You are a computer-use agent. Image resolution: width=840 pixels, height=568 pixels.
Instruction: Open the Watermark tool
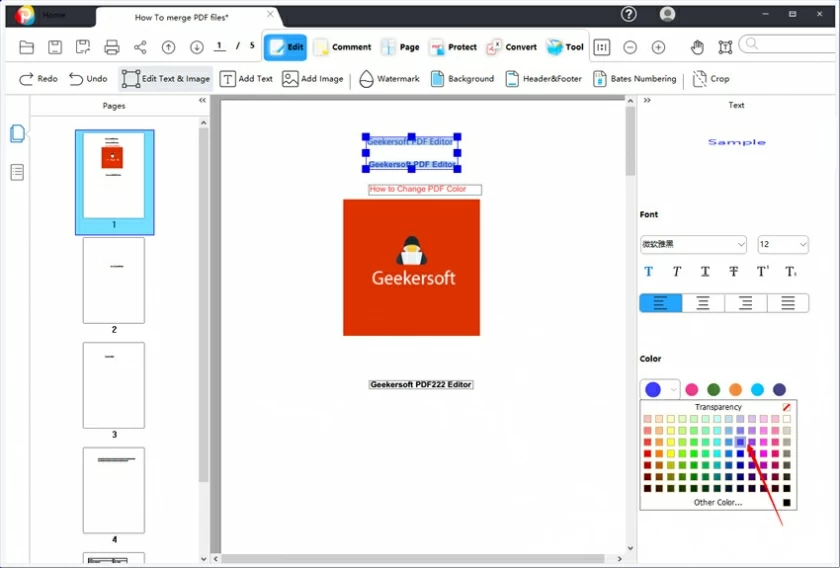[389, 79]
